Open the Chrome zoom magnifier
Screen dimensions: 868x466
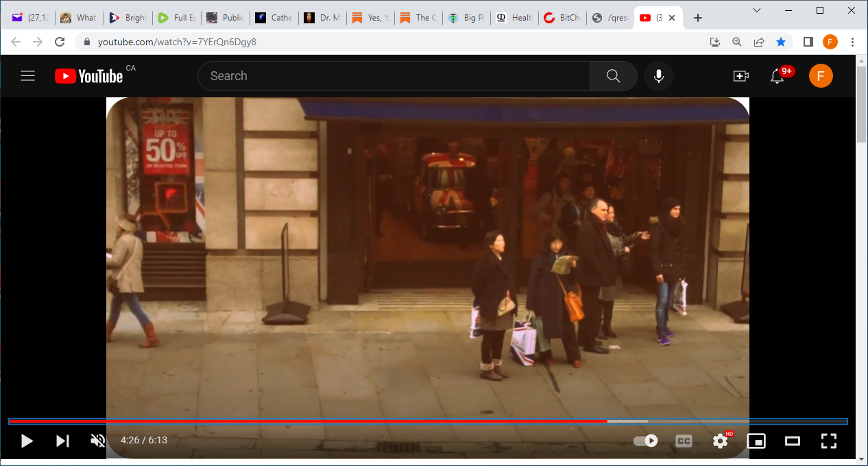pyautogui.click(x=737, y=42)
